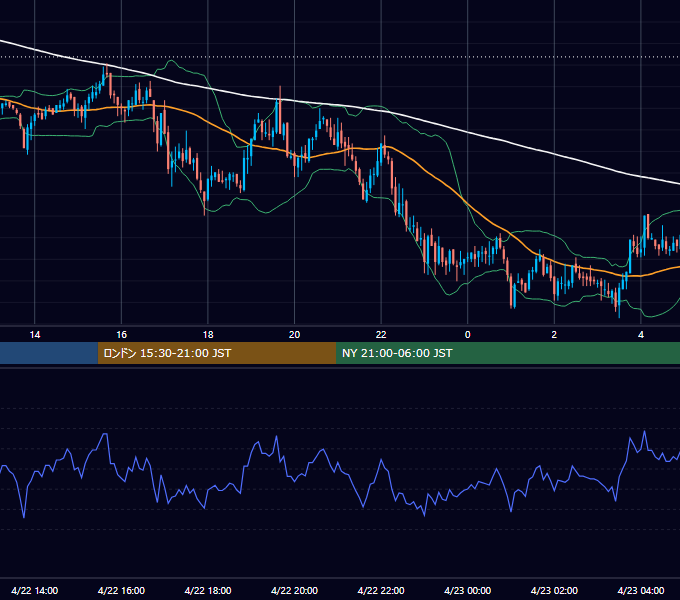The height and width of the screenshot is (600, 680).
Task: Click the 18 hour label on the upper time axis
Action: point(208,335)
